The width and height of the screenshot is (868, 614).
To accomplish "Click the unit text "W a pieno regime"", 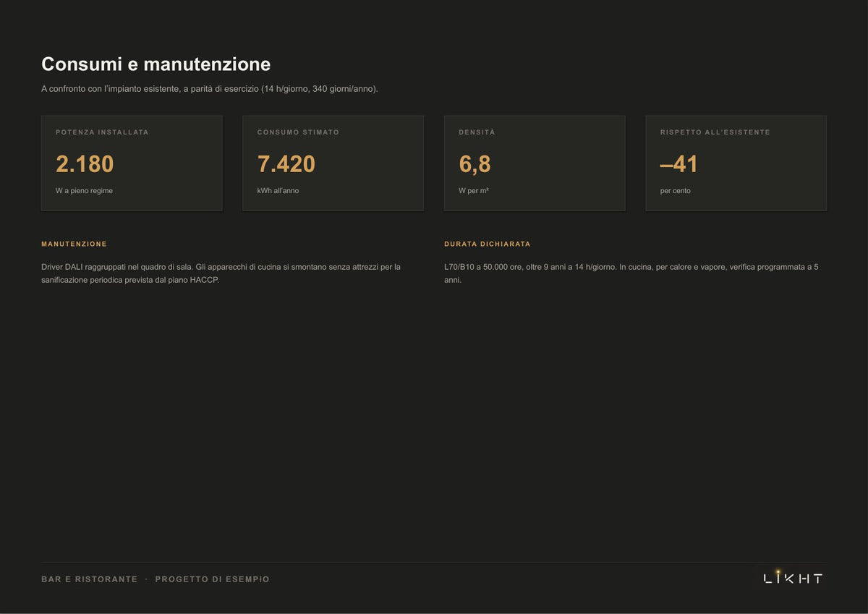I will click(84, 191).
